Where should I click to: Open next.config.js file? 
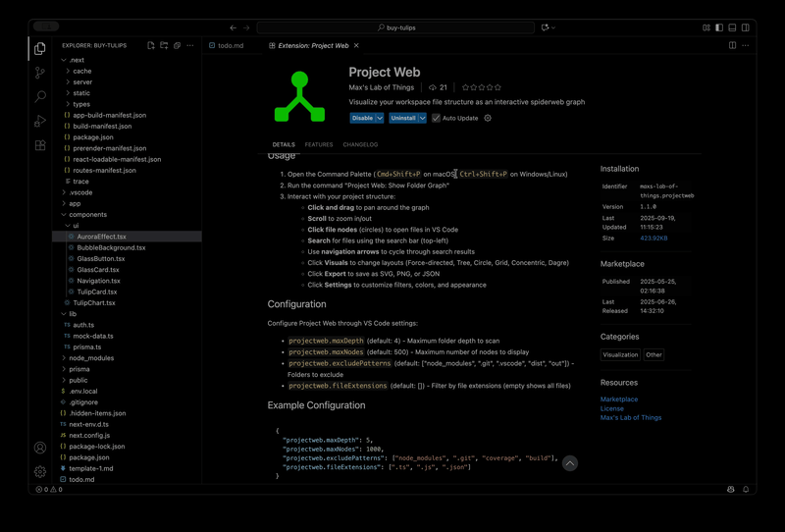point(128,436)
